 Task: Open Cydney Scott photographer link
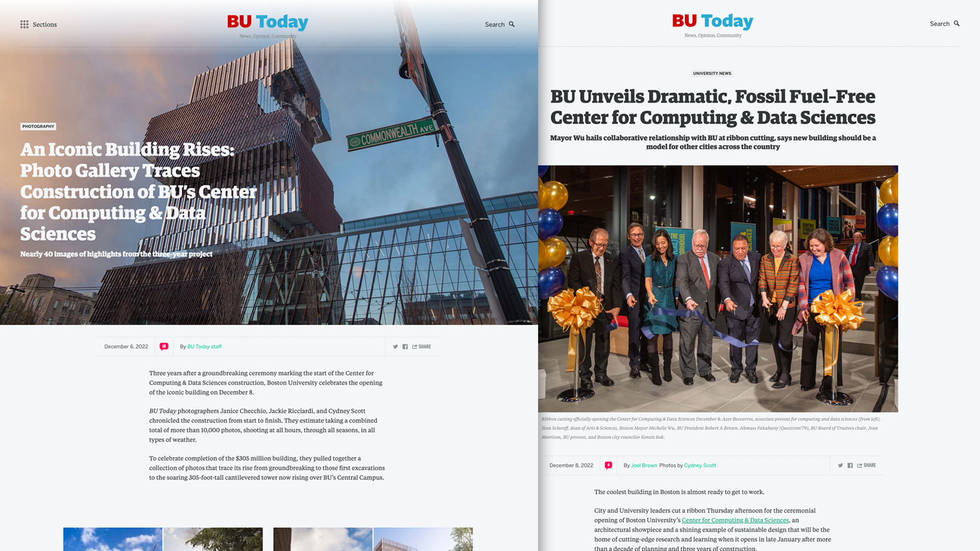click(699, 465)
